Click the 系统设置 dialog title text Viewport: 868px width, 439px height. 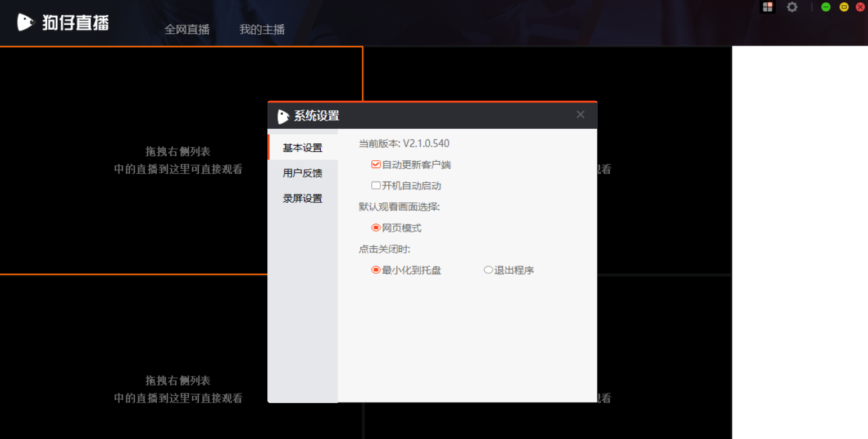[317, 116]
